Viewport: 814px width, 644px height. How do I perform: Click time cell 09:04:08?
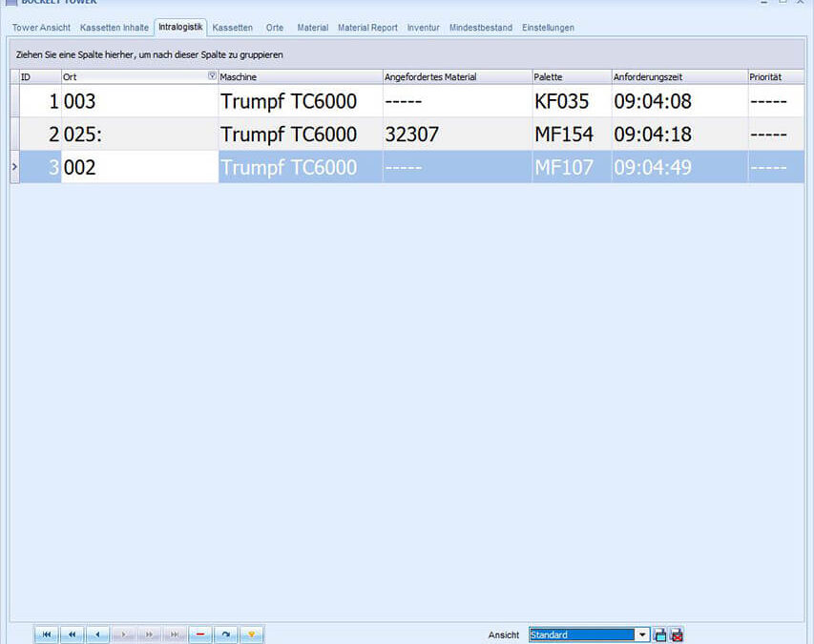click(680, 101)
